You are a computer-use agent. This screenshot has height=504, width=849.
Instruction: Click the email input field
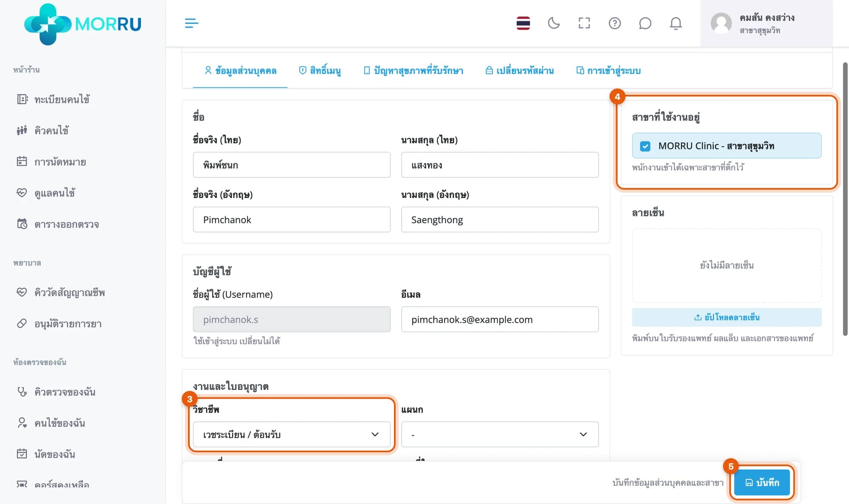pos(500,319)
